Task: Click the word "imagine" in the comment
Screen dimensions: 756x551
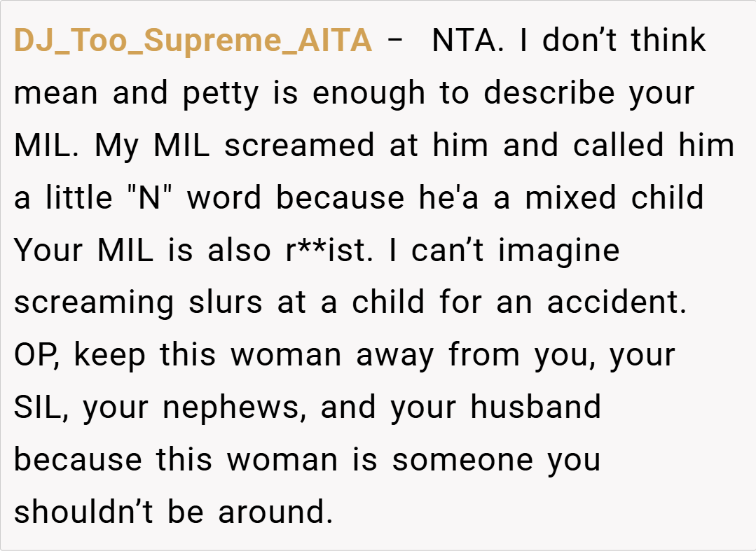Action: pos(558,251)
